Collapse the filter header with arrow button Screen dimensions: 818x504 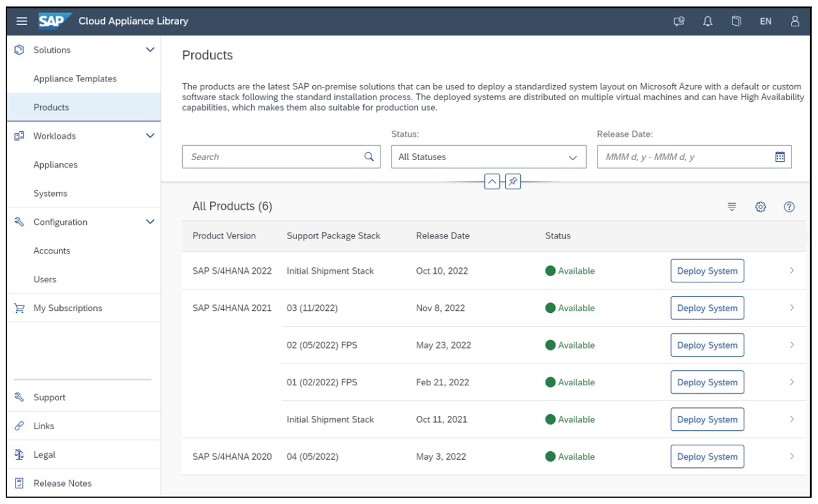(x=492, y=181)
